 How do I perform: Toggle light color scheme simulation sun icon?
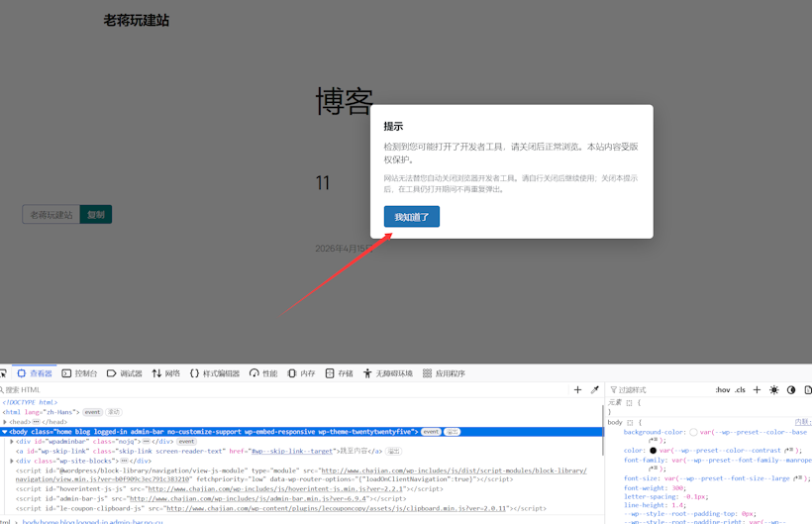tap(774, 390)
